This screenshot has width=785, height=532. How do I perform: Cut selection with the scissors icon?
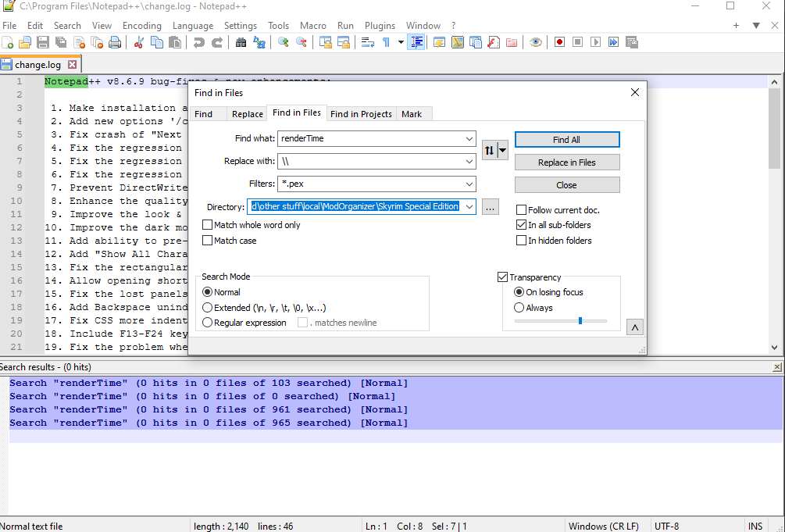point(139,43)
